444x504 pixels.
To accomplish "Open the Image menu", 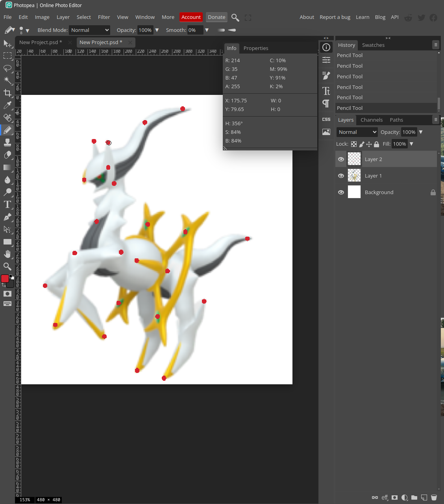I will tap(42, 17).
